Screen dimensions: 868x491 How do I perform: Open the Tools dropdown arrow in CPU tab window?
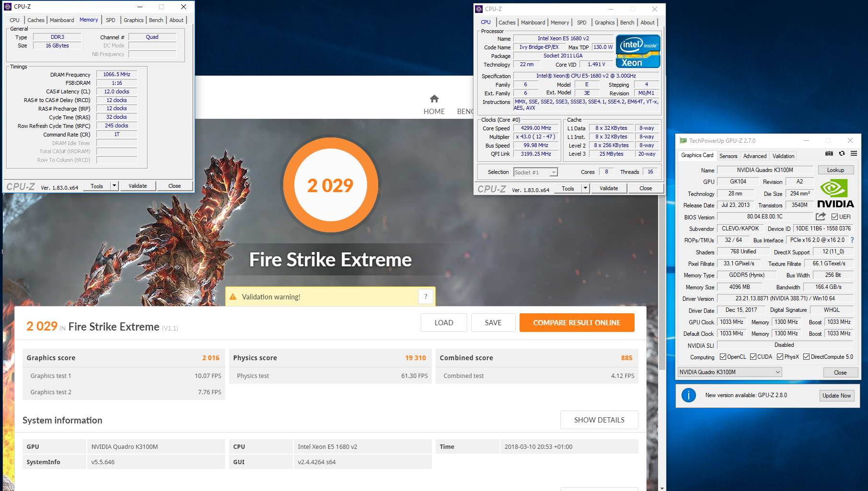(585, 188)
